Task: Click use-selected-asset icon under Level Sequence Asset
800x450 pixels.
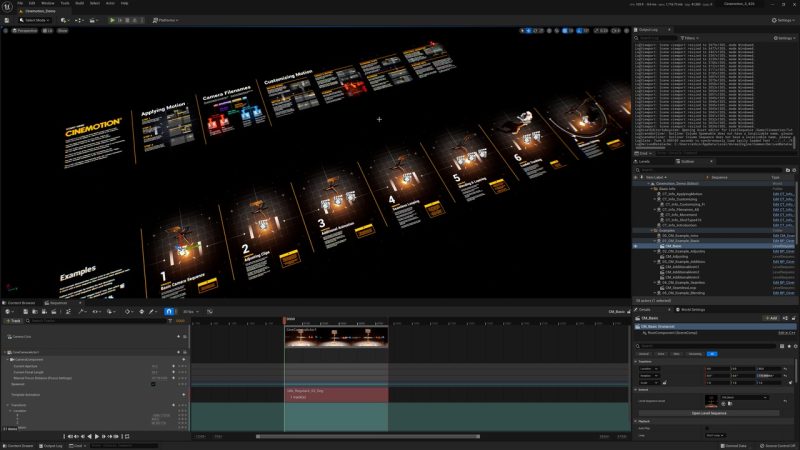Action: click(x=723, y=404)
